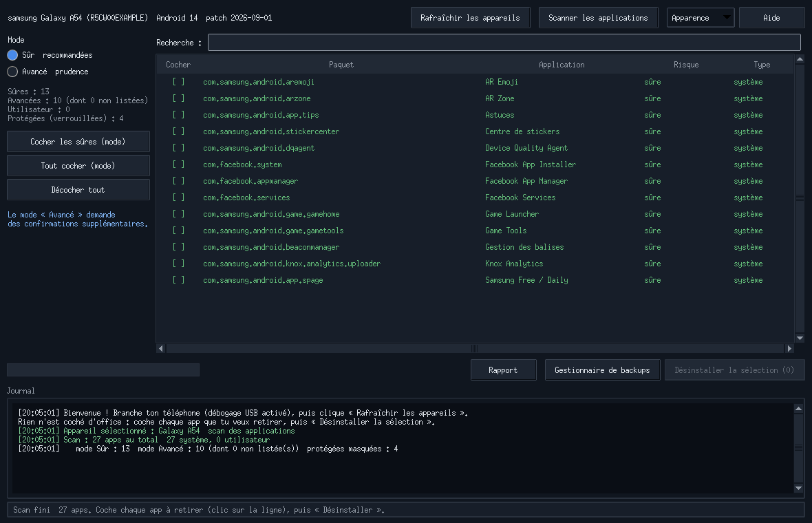Click the table's horizontal scroll right arrow
The width and height of the screenshot is (812, 523).
(x=789, y=348)
